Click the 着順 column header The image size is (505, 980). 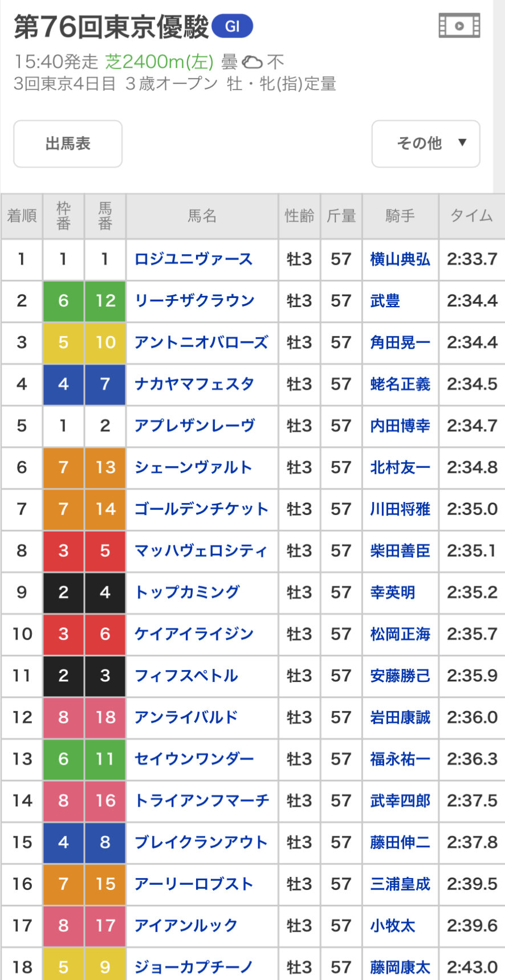coord(22,216)
